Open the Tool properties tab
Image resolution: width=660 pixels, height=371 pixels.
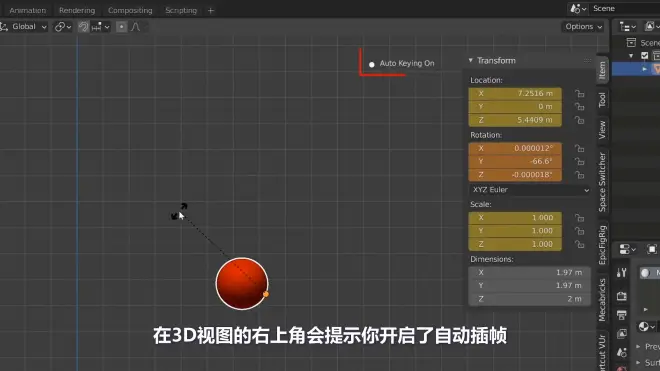[622, 273]
